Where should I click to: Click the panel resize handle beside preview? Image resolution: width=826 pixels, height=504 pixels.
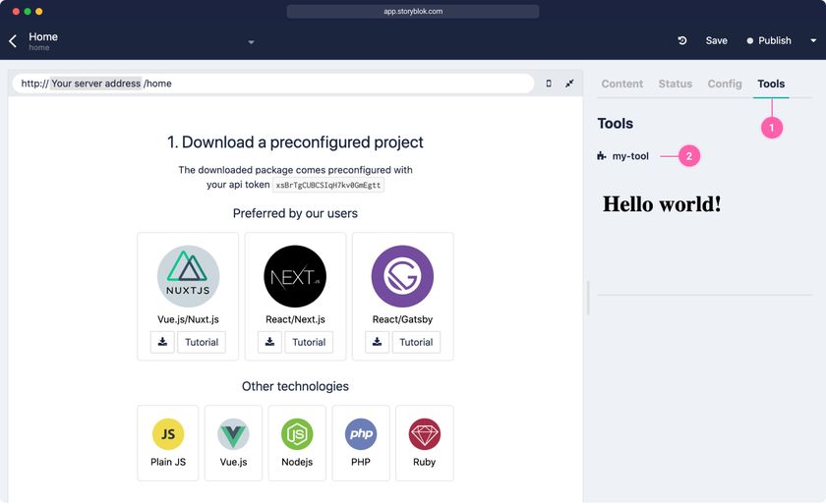tap(588, 298)
